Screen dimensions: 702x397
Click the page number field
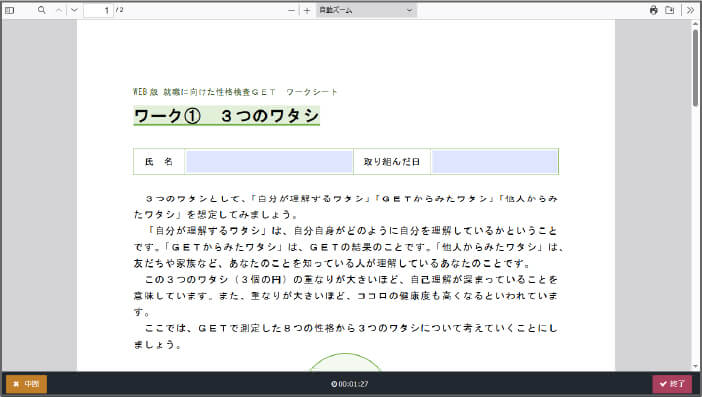[x=98, y=10]
